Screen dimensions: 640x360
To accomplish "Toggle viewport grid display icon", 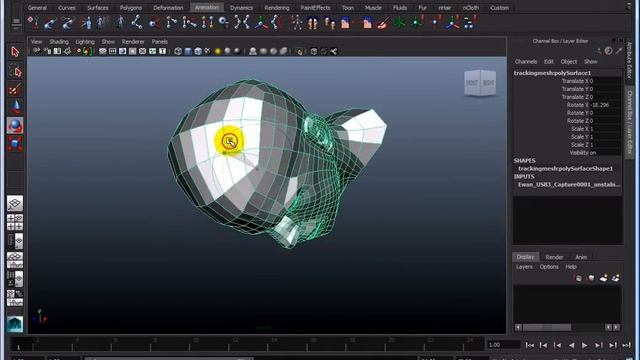I will click(x=103, y=51).
